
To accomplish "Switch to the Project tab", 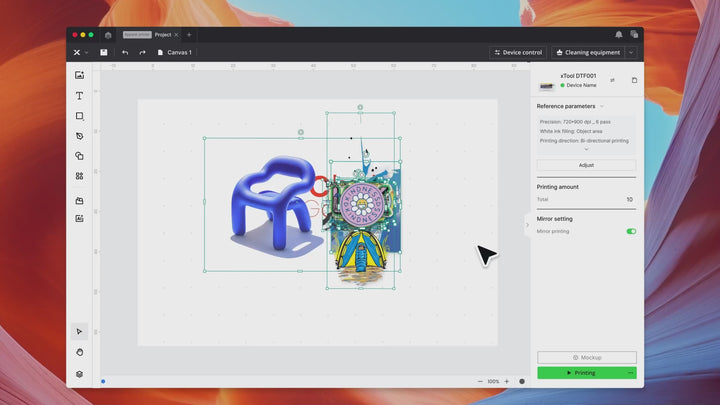I will (x=162, y=34).
